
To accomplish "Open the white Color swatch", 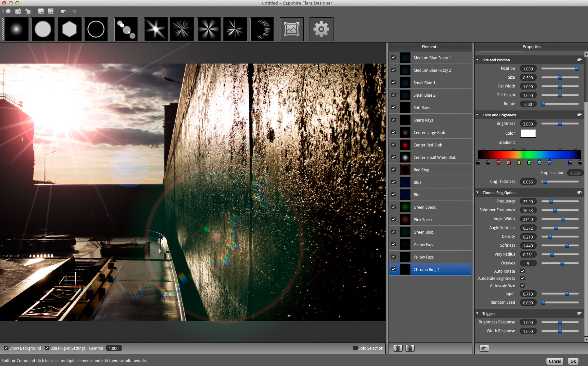I will tap(528, 133).
